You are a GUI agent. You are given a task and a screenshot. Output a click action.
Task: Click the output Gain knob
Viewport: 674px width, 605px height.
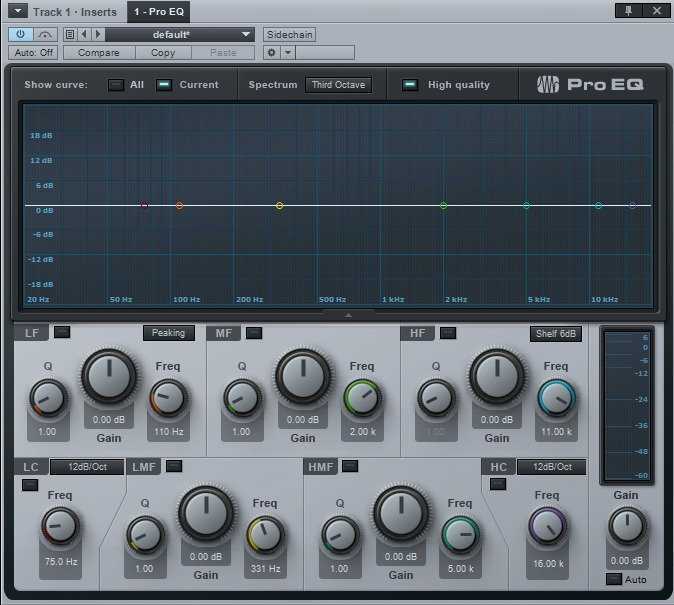pyautogui.click(x=627, y=527)
